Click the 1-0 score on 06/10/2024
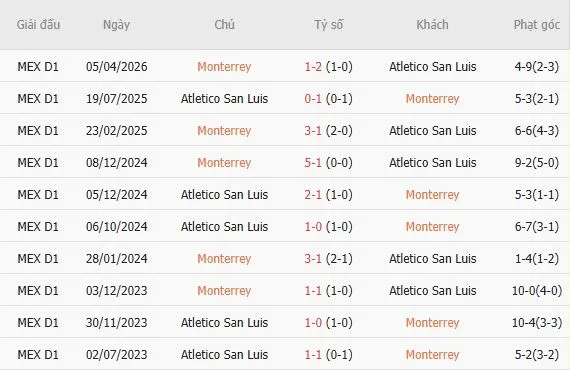 [313, 227]
